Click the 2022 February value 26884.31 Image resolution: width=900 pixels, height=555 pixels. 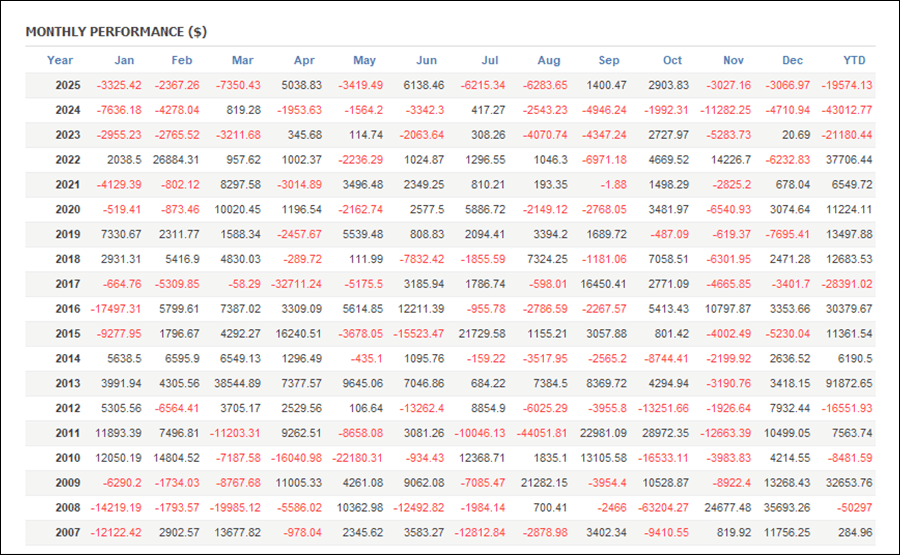point(171,160)
